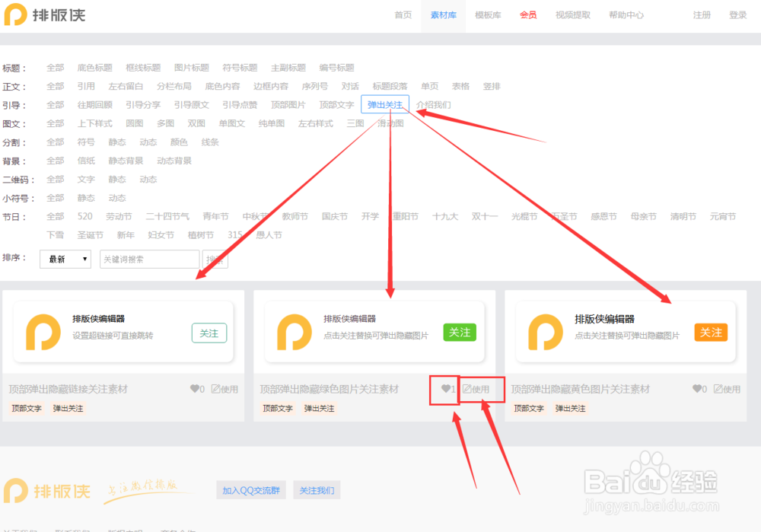Like the 顶部弹出隐藏绿色图片关注素材 heart icon

445,389
